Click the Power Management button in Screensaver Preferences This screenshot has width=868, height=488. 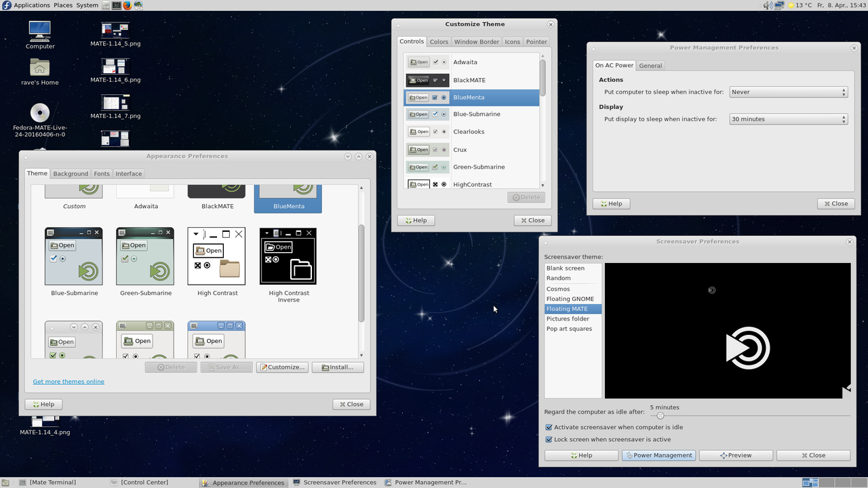pyautogui.click(x=658, y=455)
